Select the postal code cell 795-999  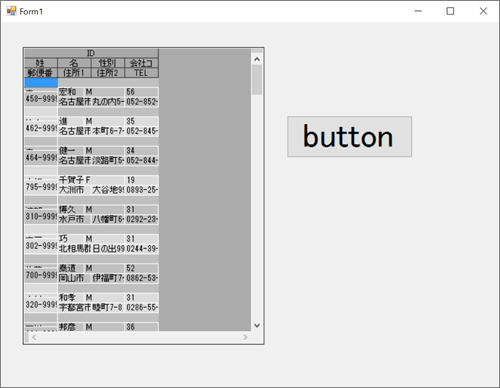pos(41,187)
